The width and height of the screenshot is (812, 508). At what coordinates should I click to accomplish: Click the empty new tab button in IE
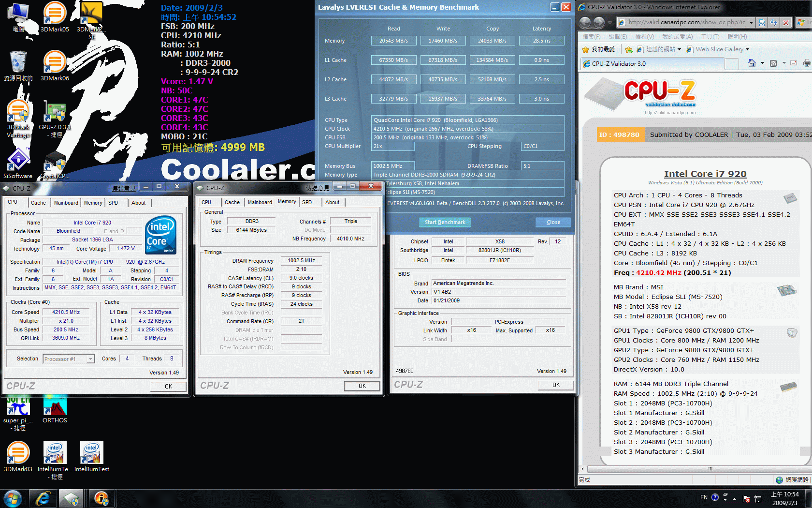coord(732,63)
